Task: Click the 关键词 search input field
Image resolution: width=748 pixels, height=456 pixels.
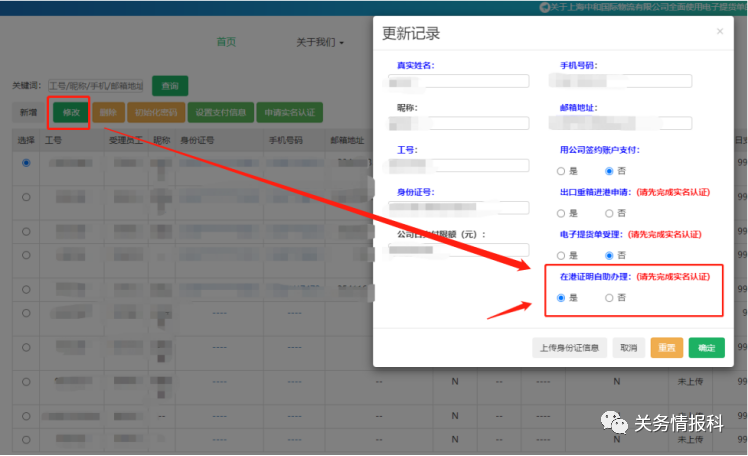Action: point(96,86)
